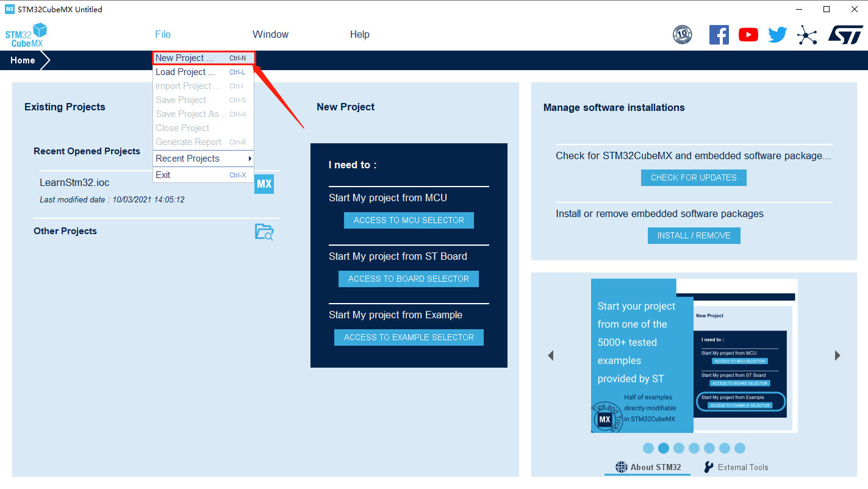The width and height of the screenshot is (868, 489).
Task: Click the Home breadcrumb
Action: [23, 60]
